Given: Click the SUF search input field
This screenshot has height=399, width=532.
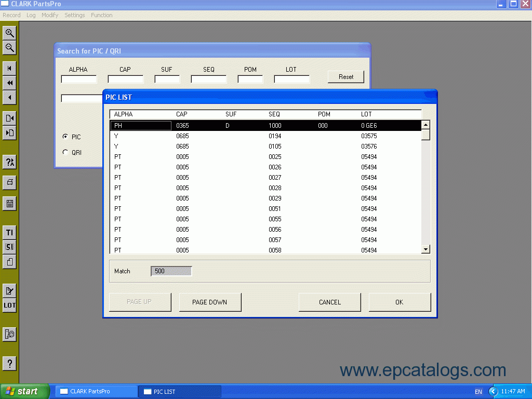Looking at the screenshot, I should coord(167,79).
